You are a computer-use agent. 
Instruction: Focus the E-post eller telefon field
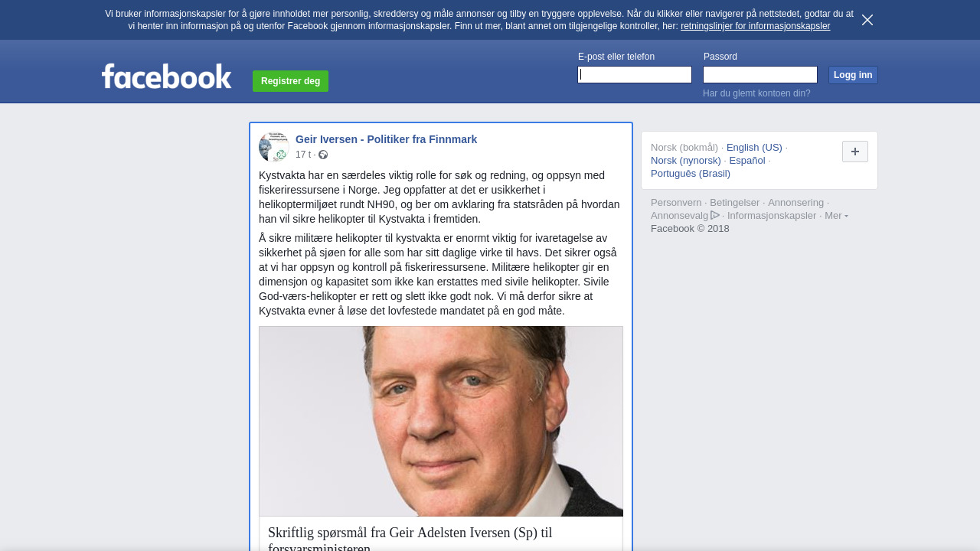coord(635,74)
